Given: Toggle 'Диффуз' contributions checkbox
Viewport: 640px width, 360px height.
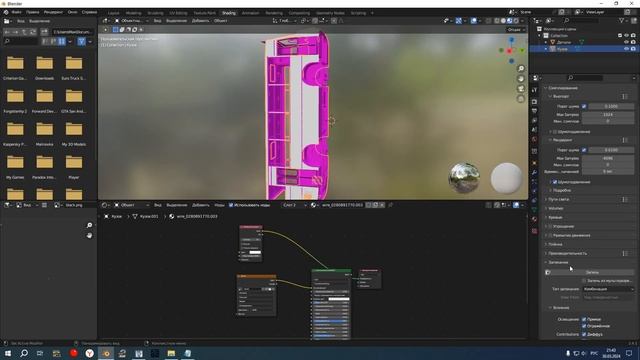Looking at the screenshot, I should [x=584, y=334].
